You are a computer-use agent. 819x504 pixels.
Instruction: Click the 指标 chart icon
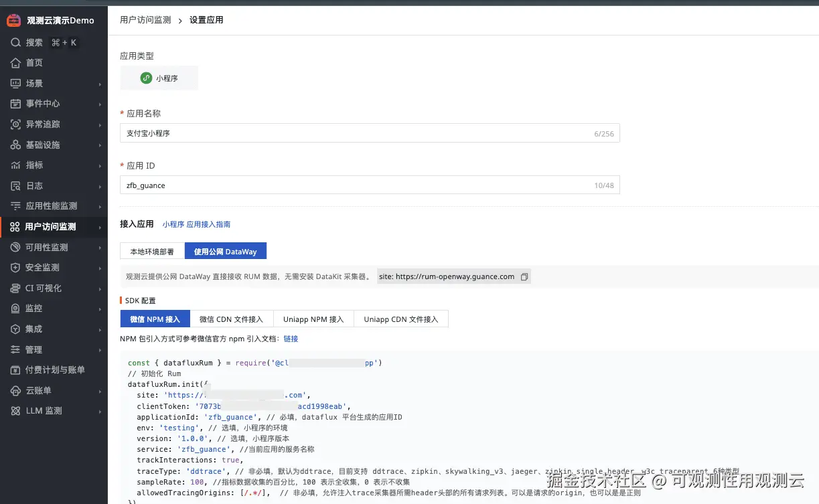(x=15, y=165)
